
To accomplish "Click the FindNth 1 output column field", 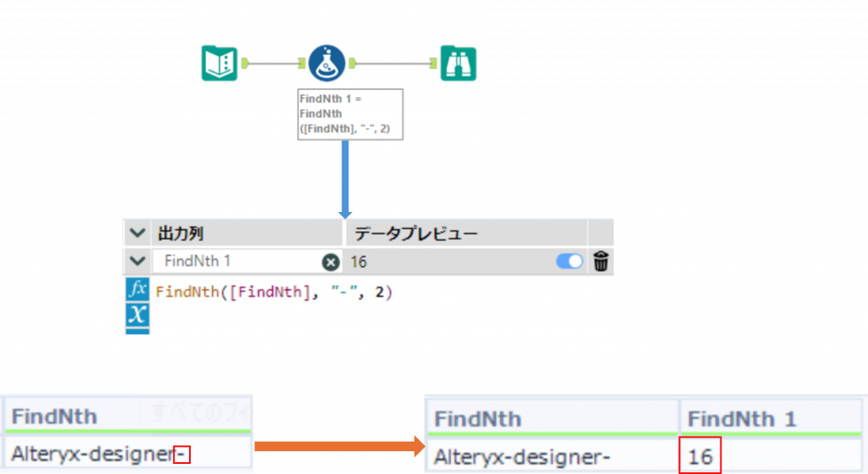I will (237, 263).
